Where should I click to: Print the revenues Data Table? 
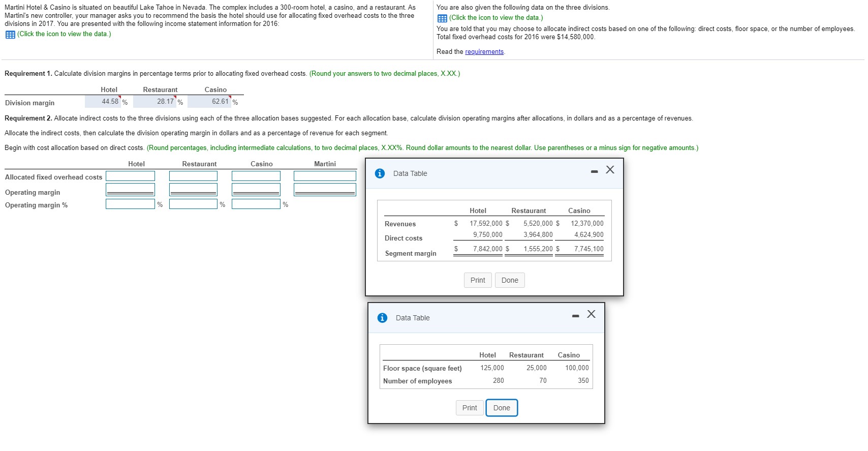point(478,280)
